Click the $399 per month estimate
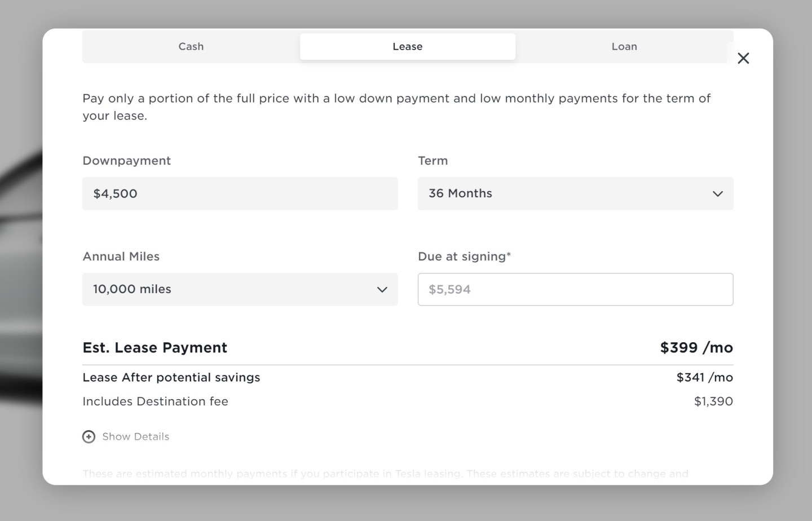Image resolution: width=812 pixels, height=521 pixels. coord(696,347)
